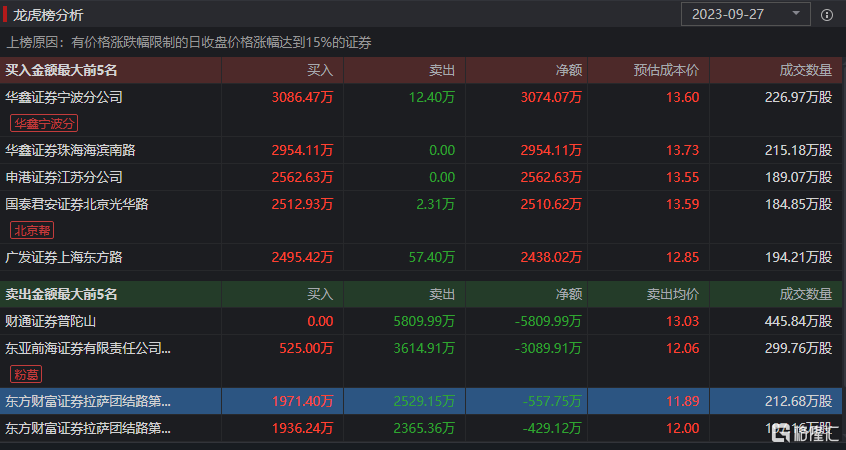Click volume 445.84万股

(799, 321)
